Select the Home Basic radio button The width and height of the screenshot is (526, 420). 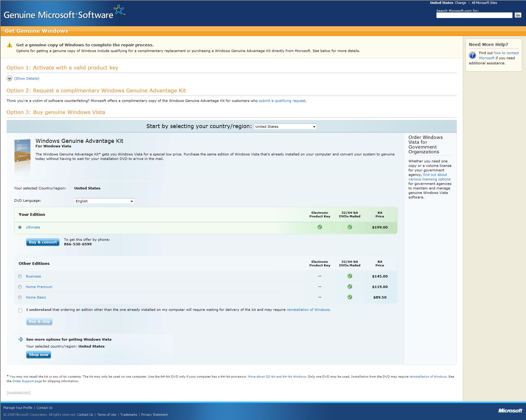pos(20,297)
